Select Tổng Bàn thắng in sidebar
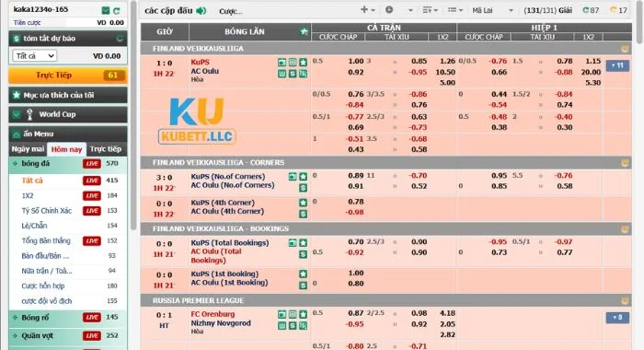This screenshot has height=350, width=644. tap(46, 240)
